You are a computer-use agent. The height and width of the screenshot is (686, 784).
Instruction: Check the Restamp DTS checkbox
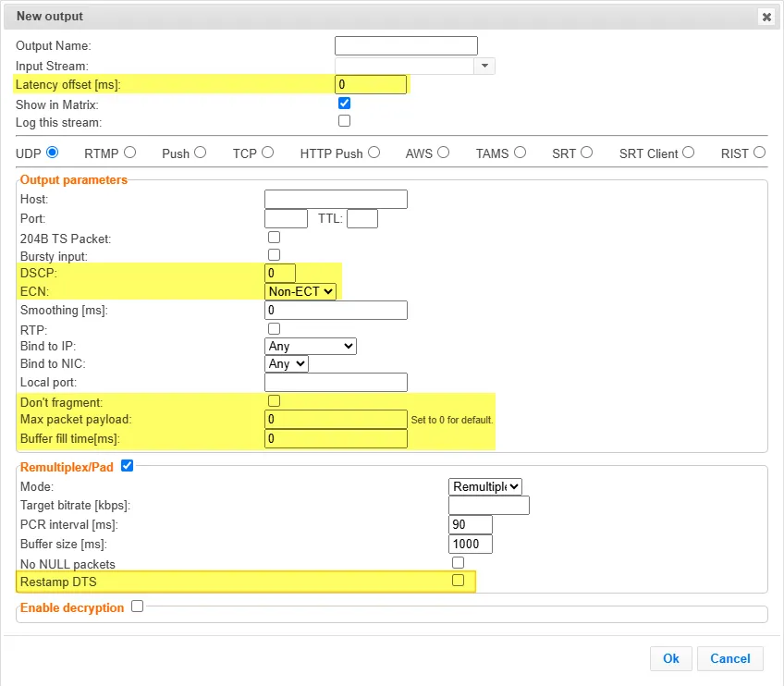tap(458, 581)
